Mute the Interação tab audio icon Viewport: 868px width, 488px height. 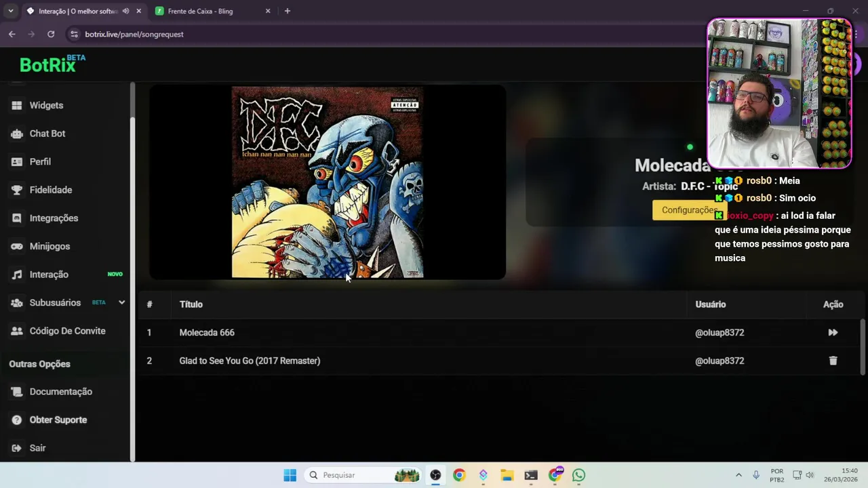[x=125, y=11]
